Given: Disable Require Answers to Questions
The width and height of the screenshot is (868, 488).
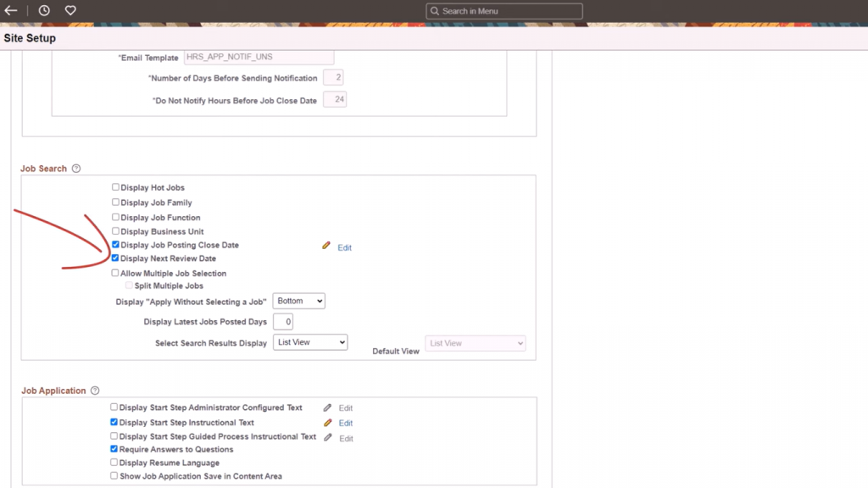Looking at the screenshot, I should [x=115, y=449].
